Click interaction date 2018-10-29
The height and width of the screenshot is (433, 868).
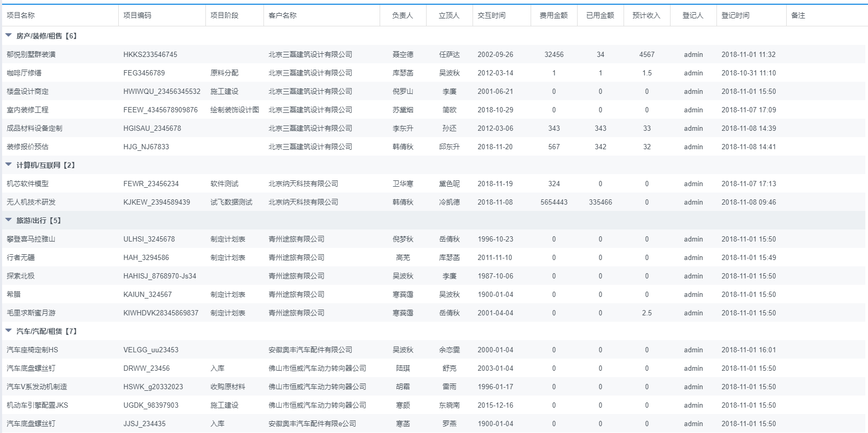click(495, 110)
